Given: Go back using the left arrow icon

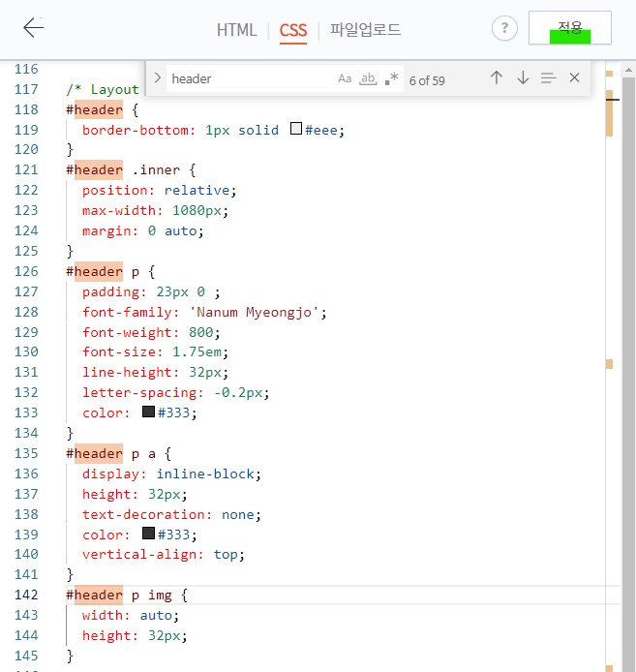Looking at the screenshot, I should pyautogui.click(x=33, y=28).
